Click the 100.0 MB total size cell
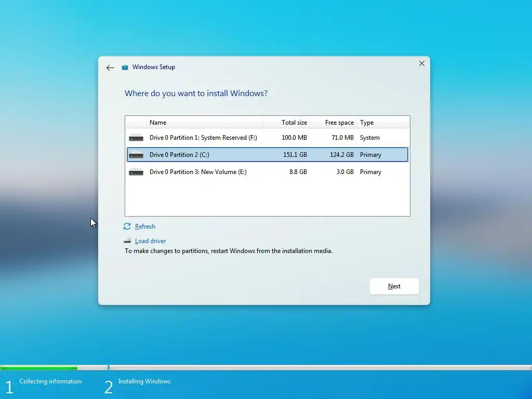532x399 pixels. click(x=294, y=137)
